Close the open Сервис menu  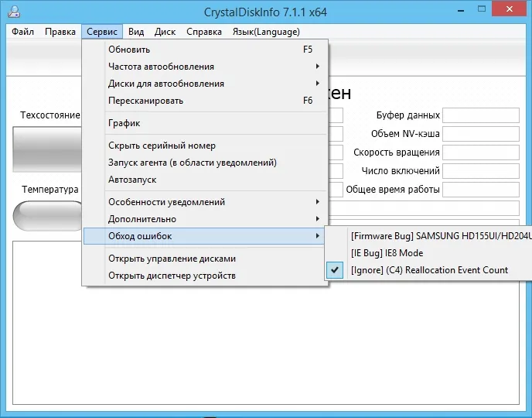102,32
